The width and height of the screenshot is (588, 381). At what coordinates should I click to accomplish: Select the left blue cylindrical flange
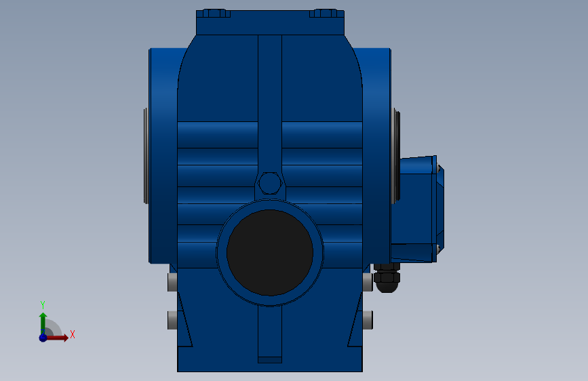[163, 156]
